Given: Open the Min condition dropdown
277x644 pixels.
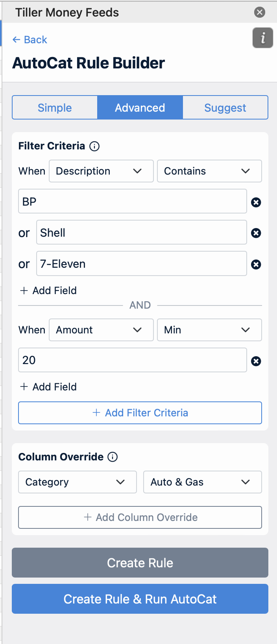Looking at the screenshot, I should coord(209,330).
